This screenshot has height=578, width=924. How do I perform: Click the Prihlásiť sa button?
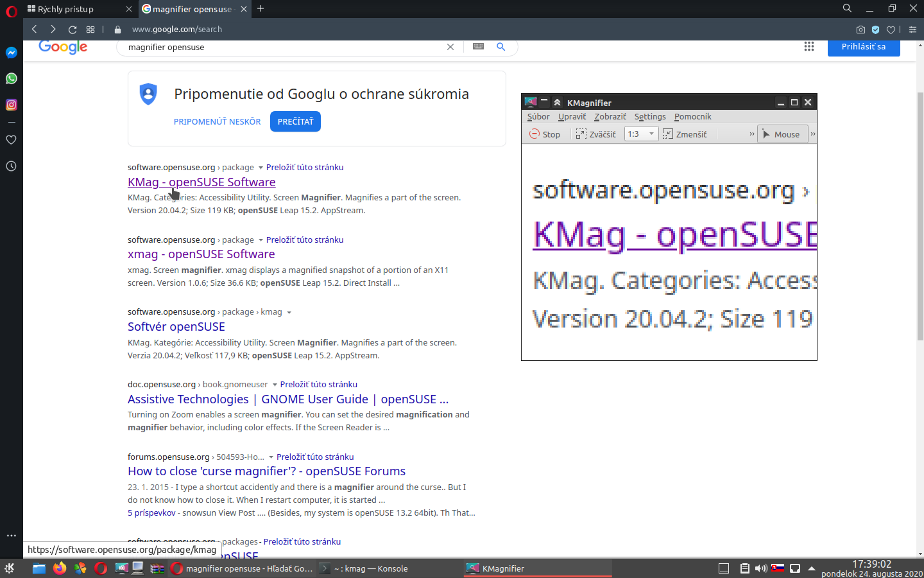[x=864, y=47]
